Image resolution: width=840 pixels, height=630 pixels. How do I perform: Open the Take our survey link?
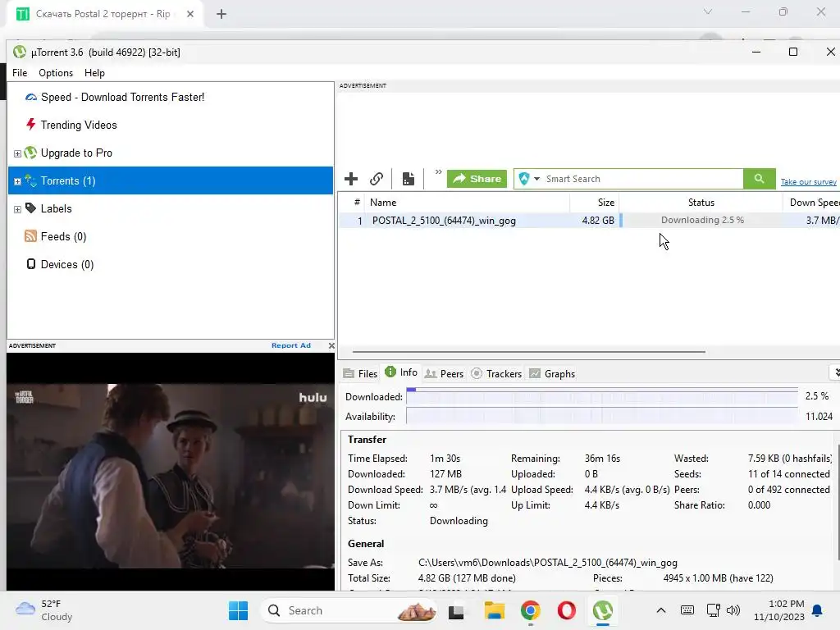[808, 181]
